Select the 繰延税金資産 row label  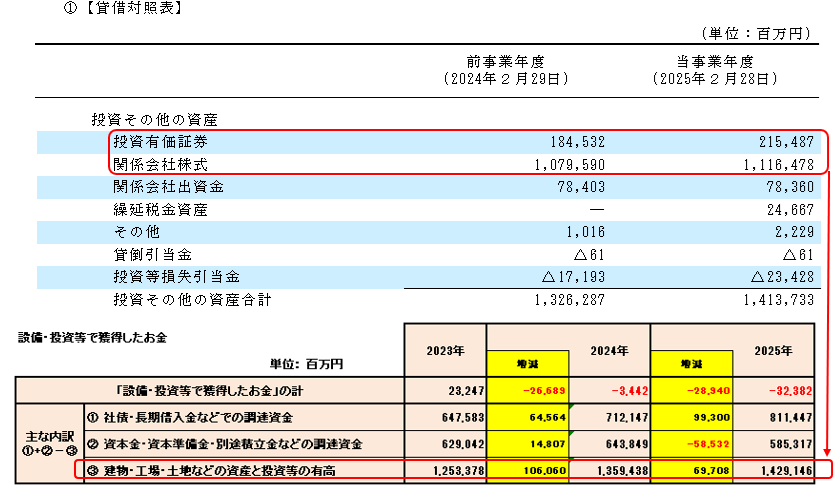pyautogui.click(x=161, y=209)
